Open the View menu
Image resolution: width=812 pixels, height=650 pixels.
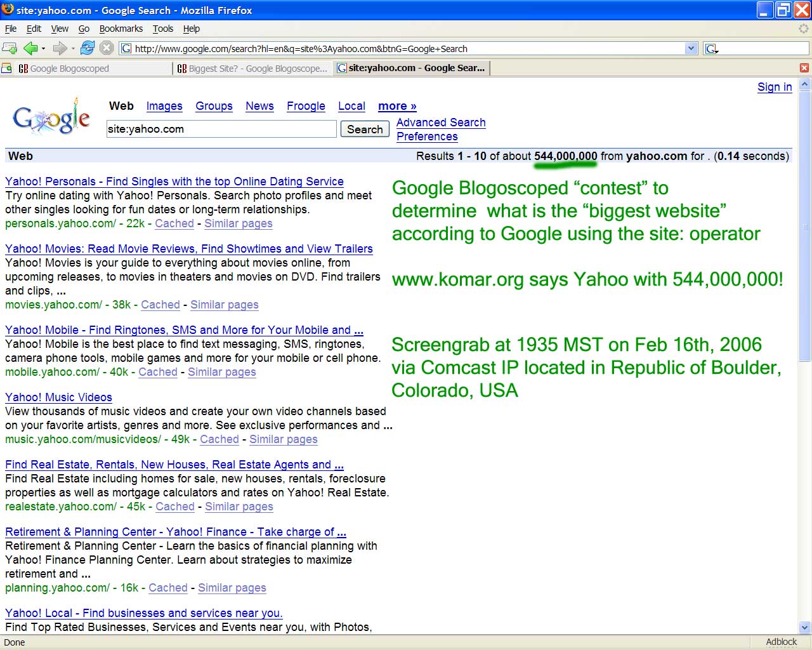point(60,29)
